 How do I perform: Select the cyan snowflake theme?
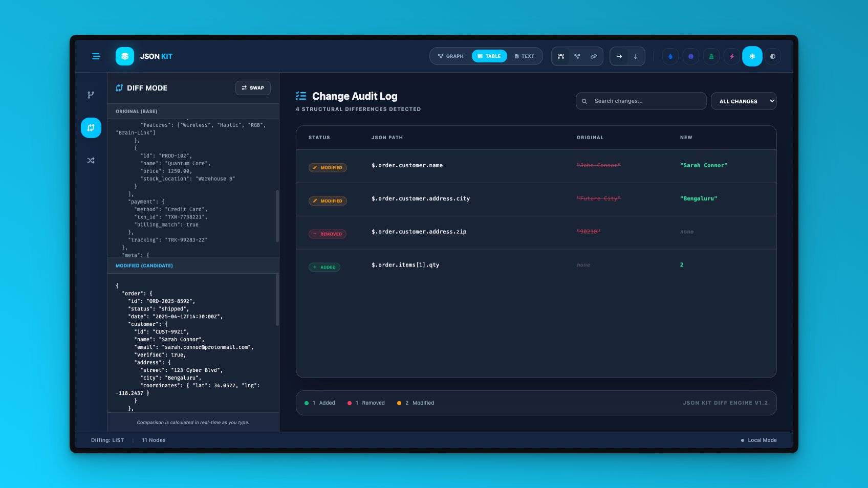(752, 56)
